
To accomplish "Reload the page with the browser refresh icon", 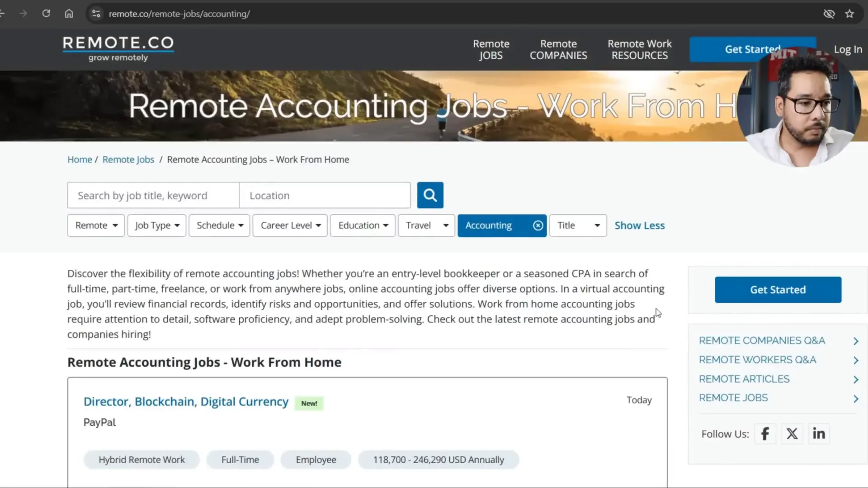I will click(x=46, y=14).
